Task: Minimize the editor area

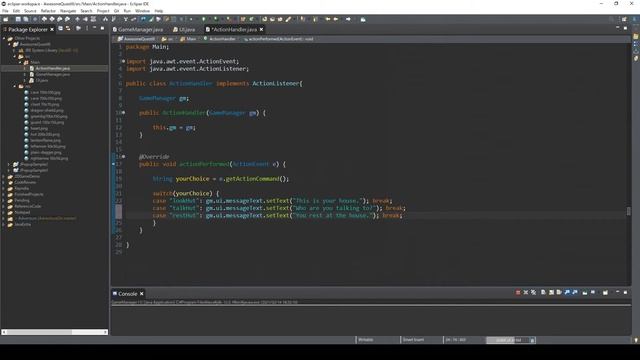Action: click(618, 28)
